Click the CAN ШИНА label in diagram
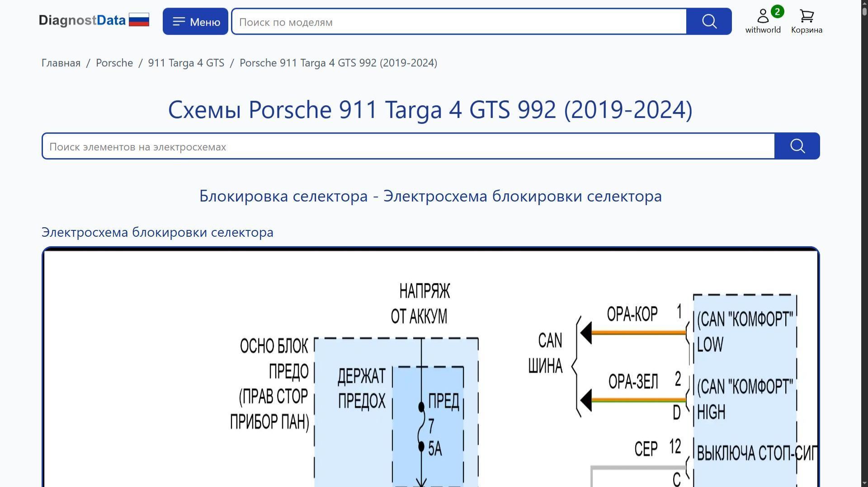The image size is (868, 487). coord(546,353)
